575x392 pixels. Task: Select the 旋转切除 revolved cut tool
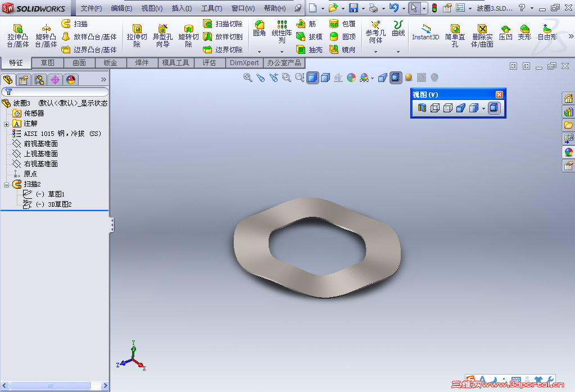tap(188, 35)
